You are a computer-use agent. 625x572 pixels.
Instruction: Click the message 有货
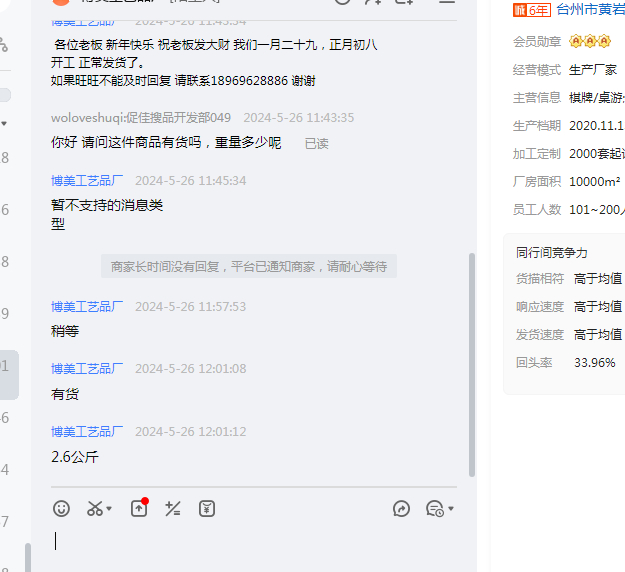(x=65, y=394)
